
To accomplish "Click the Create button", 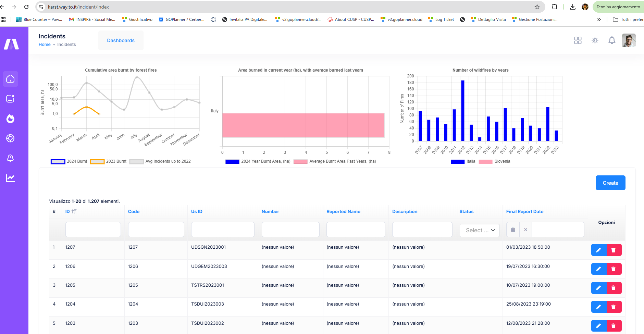I will point(610,183).
